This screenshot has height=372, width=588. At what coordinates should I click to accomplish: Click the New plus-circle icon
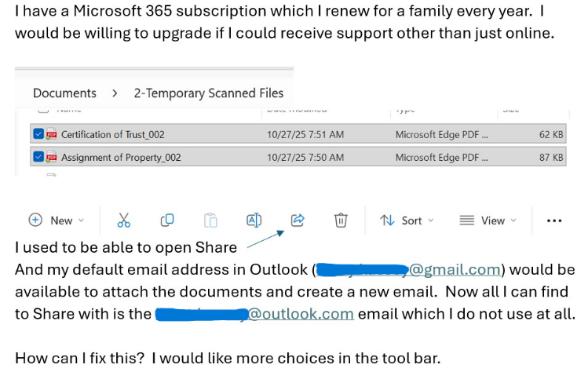35,220
